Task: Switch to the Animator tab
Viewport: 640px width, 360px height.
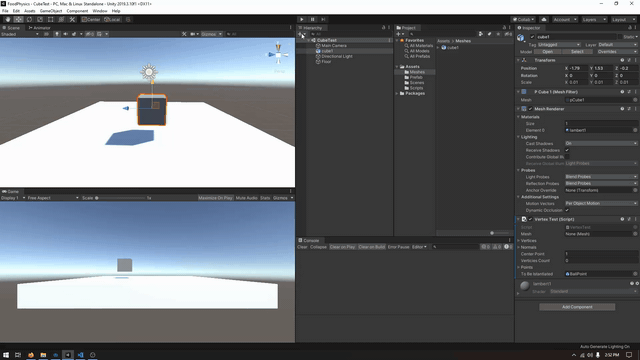Action: click(40, 28)
